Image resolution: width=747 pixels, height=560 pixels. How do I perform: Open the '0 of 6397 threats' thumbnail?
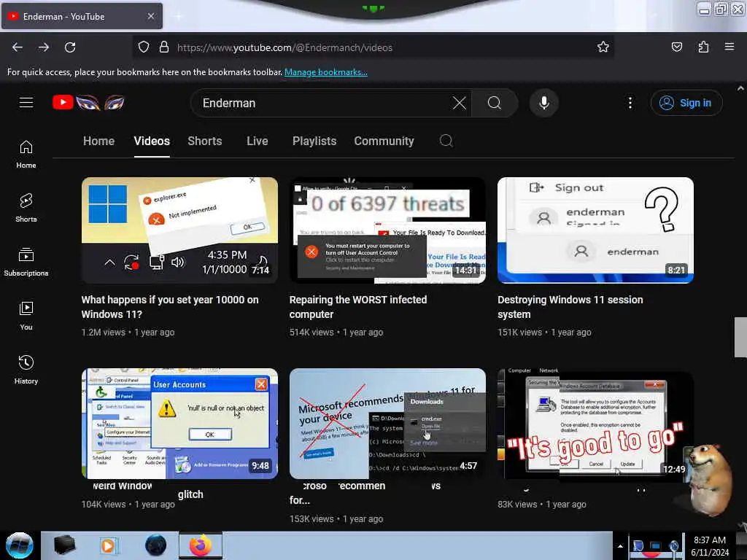(x=387, y=230)
